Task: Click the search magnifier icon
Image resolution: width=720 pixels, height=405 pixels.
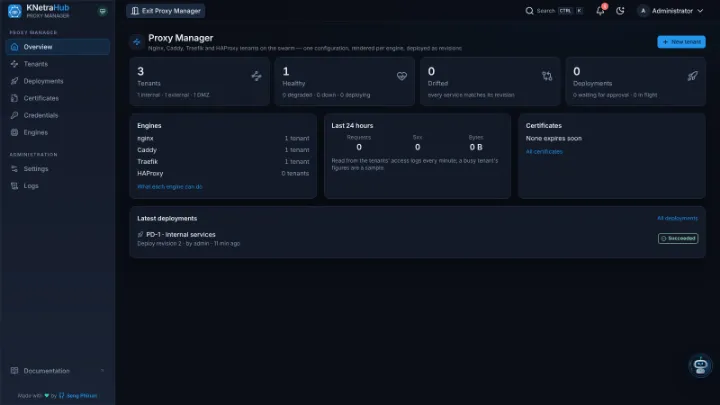Action: tap(529, 11)
